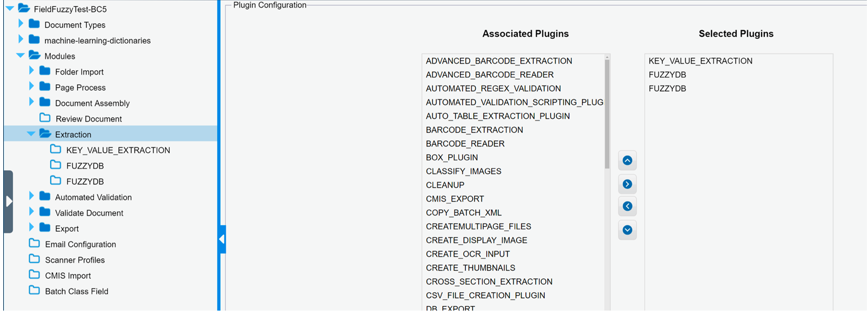Image resolution: width=868 pixels, height=316 pixels.
Task: Toggle the dark side panel handle
Action: click(9, 201)
